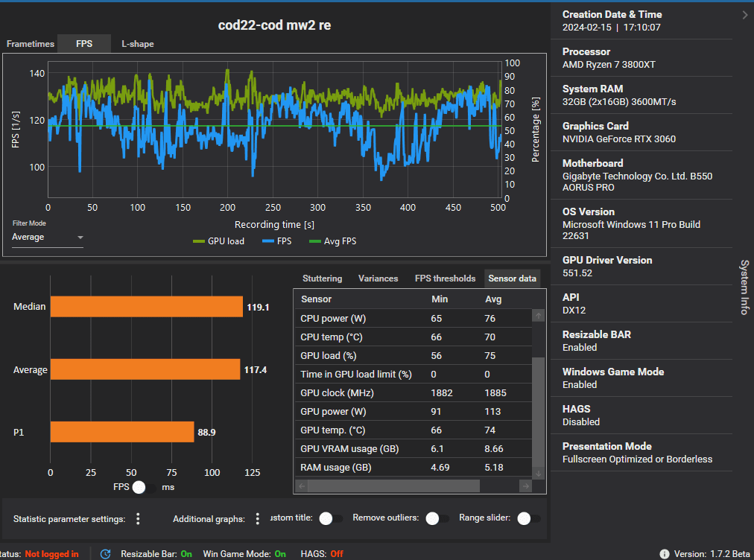754x560 pixels.
Task: Click the 'Sensor' column header
Action: click(317, 299)
